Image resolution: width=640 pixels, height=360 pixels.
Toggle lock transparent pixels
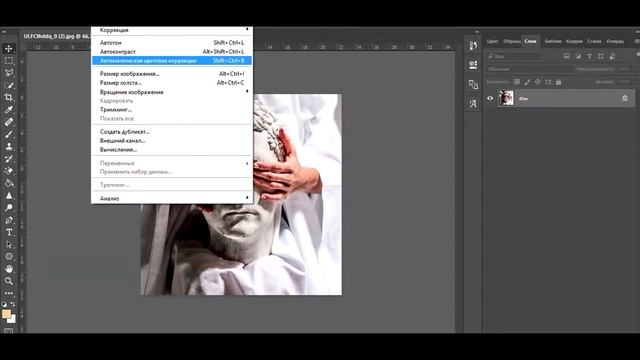point(517,82)
